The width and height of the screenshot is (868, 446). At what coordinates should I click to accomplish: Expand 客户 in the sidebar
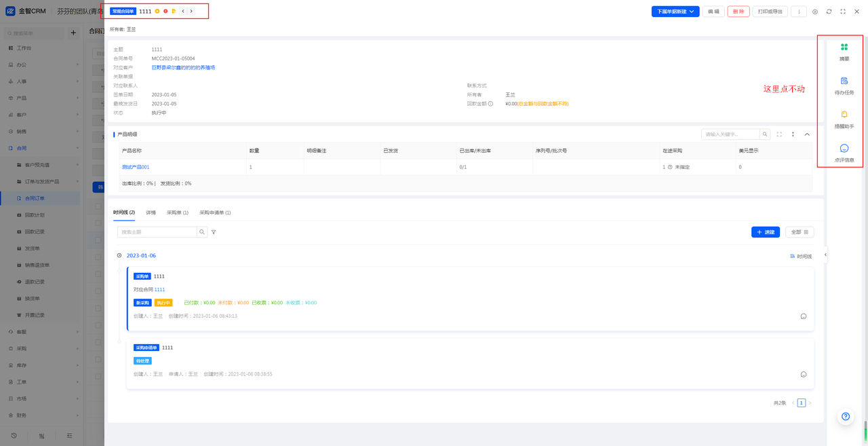[41, 115]
